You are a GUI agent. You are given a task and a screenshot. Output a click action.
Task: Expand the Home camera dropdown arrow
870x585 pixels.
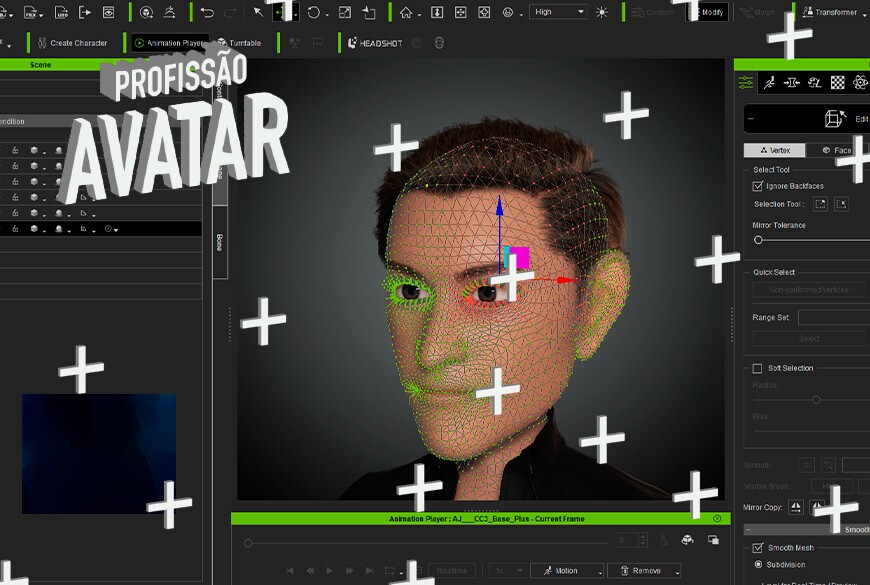coord(419,14)
